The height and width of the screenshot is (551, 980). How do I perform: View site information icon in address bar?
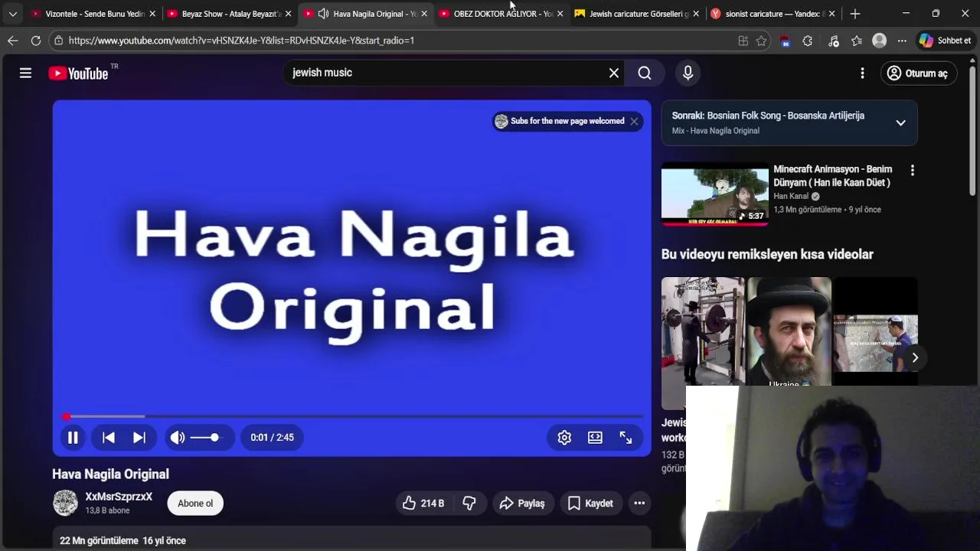pyautogui.click(x=58, y=41)
